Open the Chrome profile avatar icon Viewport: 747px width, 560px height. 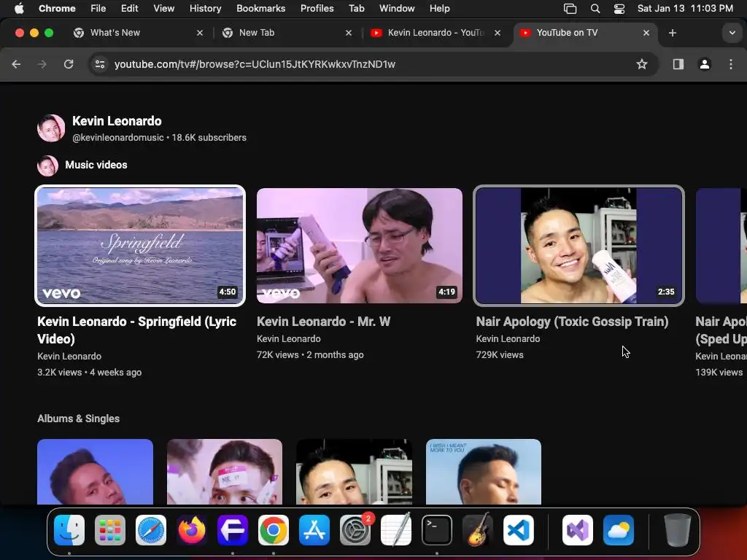click(x=705, y=64)
